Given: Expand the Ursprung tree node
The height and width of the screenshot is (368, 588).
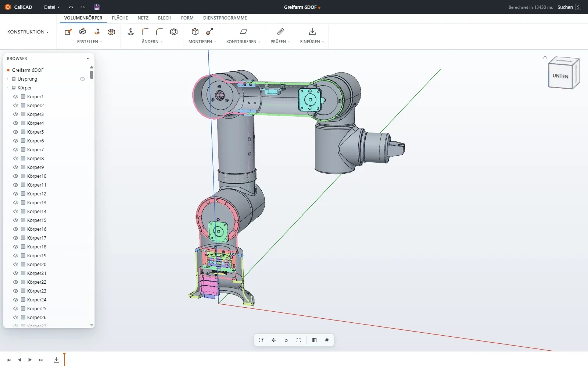Looking at the screenshot, I should tap(7, 79).
